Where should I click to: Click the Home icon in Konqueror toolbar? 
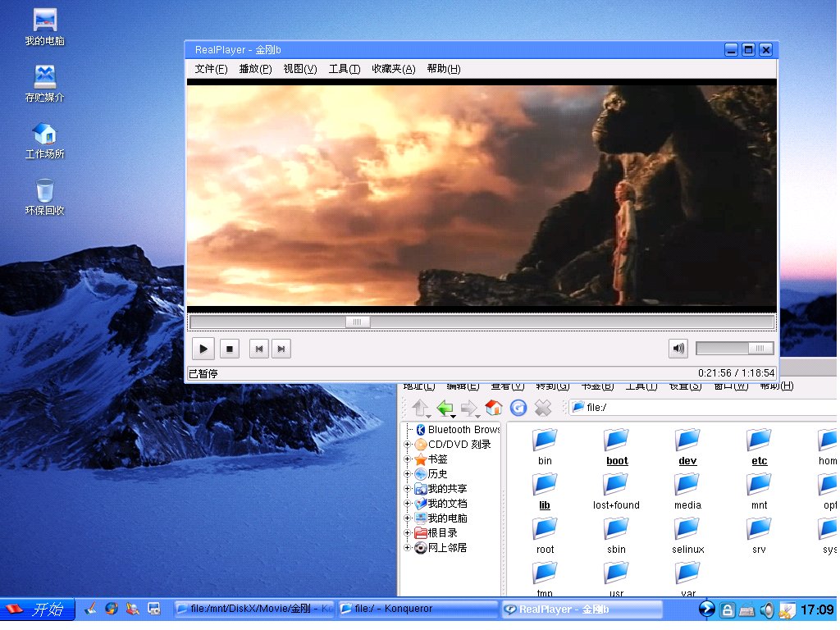(493, 409)
